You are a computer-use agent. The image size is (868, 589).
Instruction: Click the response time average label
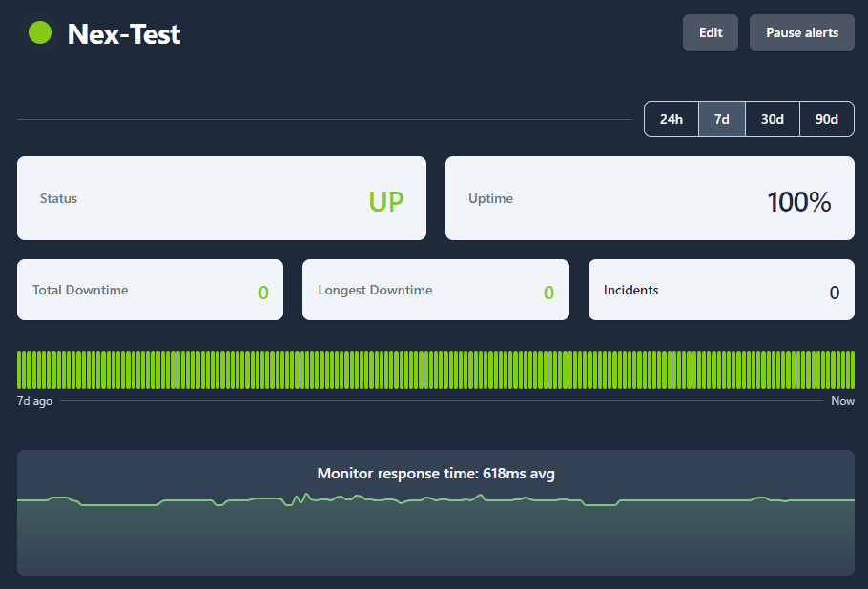pos(436,473)
